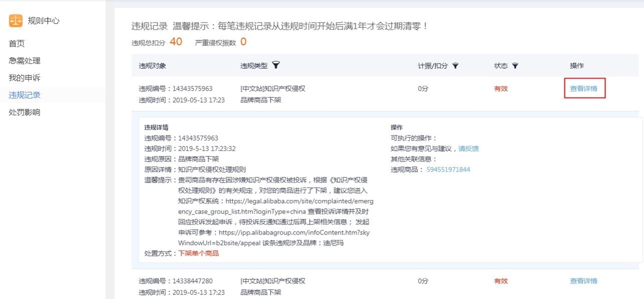Click the 请反馈 link
This screenshot has width=644, height=299.
[469, 148]
